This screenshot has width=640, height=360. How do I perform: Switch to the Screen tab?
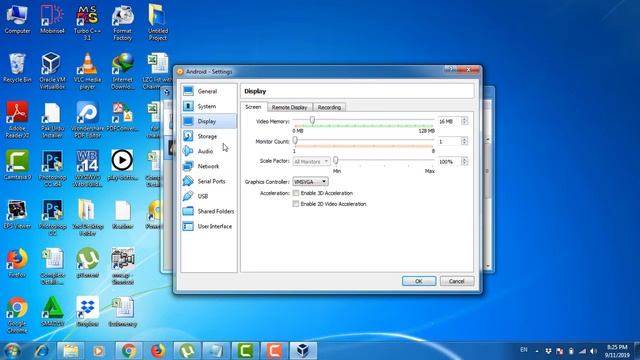click(253, 107)
